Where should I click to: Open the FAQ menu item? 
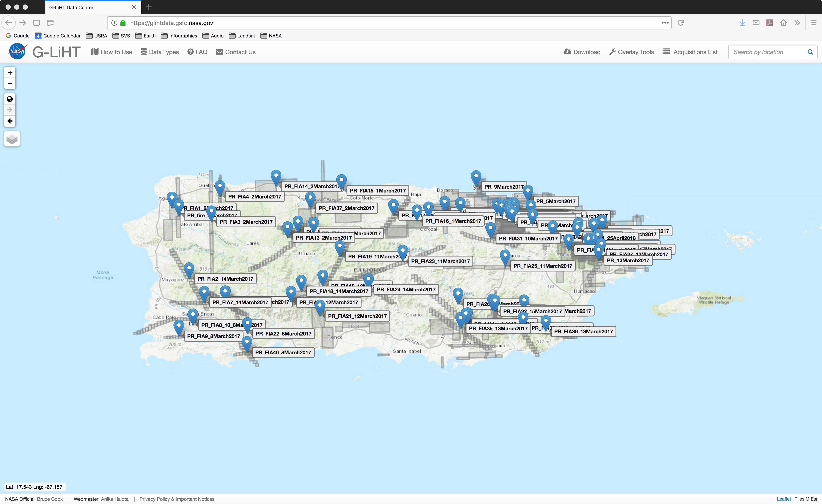[197, 52]
